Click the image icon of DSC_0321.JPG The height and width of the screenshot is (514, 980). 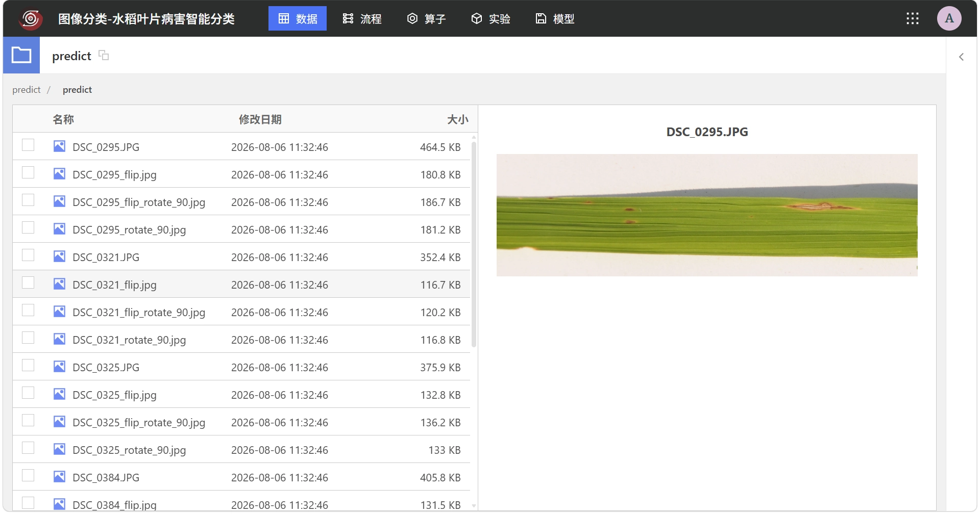tap(59, 256)
